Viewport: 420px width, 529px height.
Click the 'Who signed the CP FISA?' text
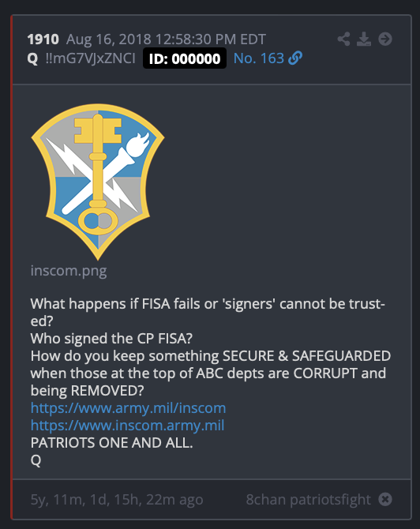(111, 339)
